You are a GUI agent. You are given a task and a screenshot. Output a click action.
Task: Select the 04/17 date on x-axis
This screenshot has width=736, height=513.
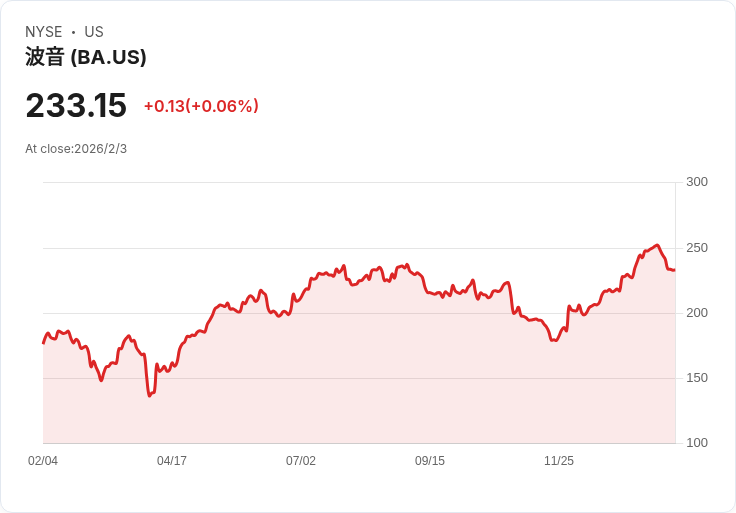point(172,461)
